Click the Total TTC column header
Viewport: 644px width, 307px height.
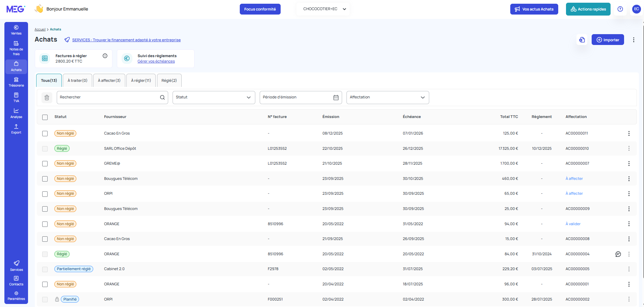[509, 117]
